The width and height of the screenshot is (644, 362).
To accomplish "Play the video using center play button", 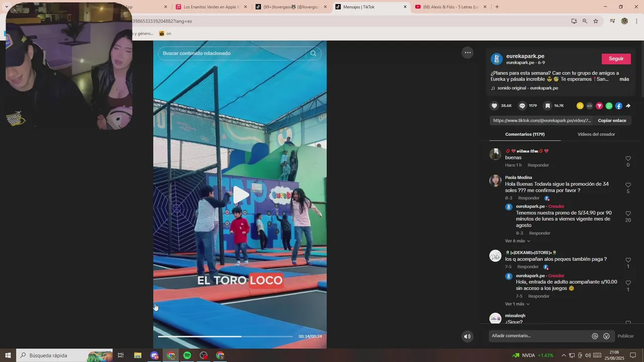I will coord(240,195).
